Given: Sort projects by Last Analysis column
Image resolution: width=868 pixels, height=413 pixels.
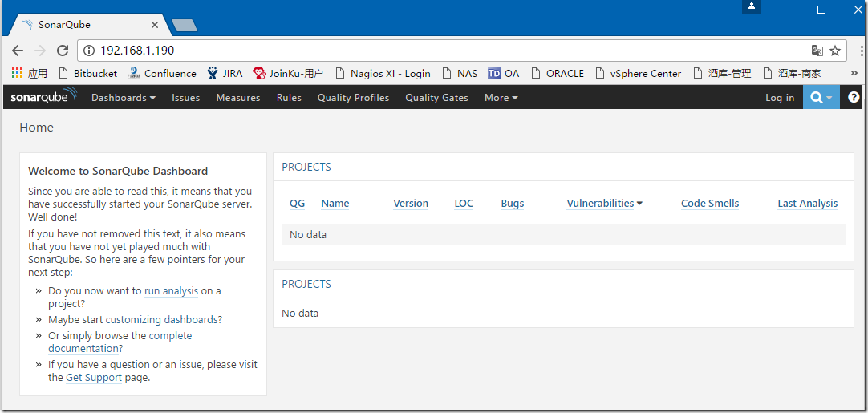Looking at the screenshot, I should click(x=808, y=203).
